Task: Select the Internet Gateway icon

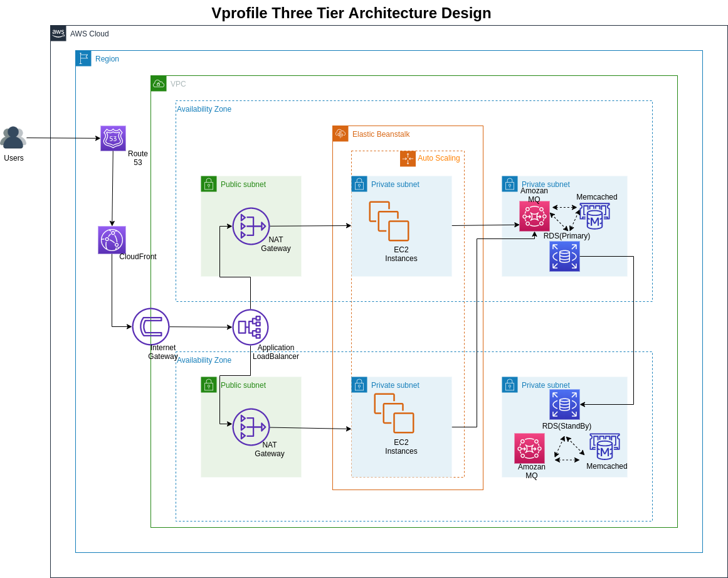Action: [x=150, y=327]
